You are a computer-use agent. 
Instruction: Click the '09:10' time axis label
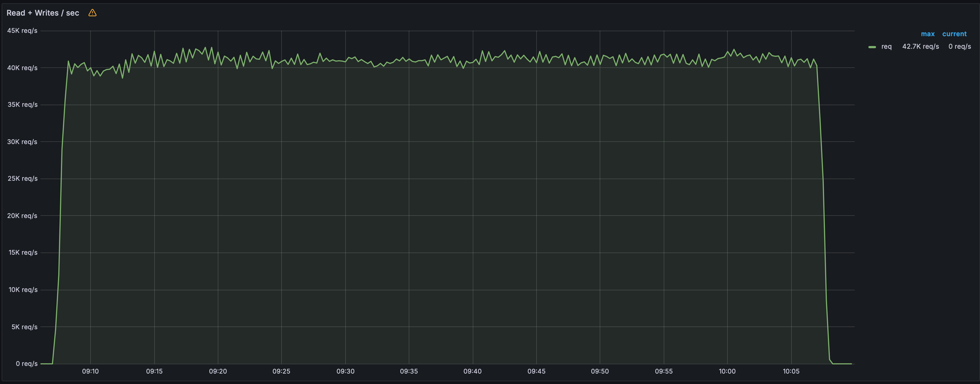pyautogui.click(x=90, y=371)
